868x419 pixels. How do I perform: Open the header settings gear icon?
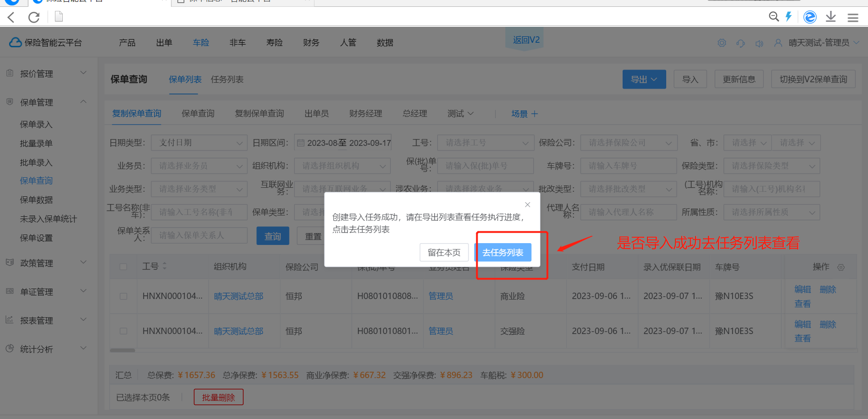[722, 43]
